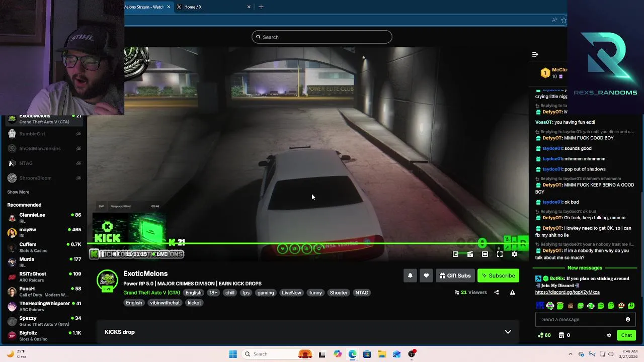Open the Kicks shop icon showing 0
The height and width of the screenshot is (362, 644).
[565, 335]
